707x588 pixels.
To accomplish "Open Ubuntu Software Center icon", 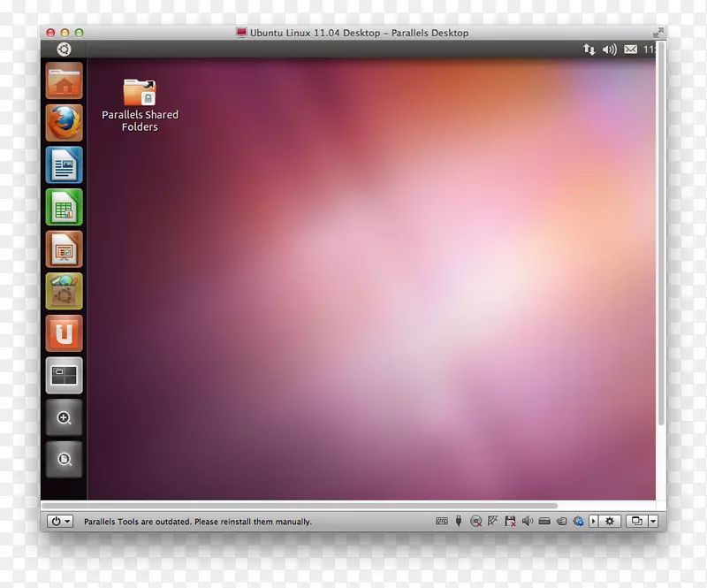I will (x=64, y=292).
